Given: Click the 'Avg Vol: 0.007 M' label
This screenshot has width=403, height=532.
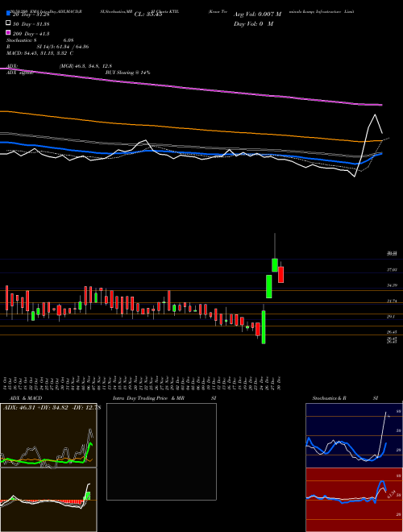Looking at the screenshot, I should pos(257,15).
